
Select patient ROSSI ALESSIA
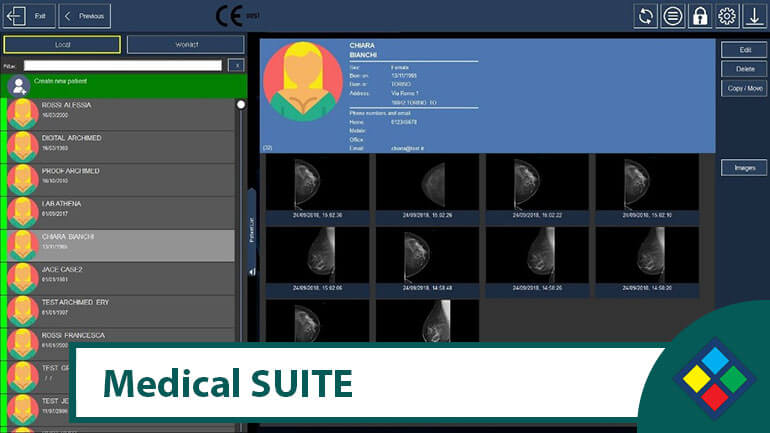click(118, 114)
